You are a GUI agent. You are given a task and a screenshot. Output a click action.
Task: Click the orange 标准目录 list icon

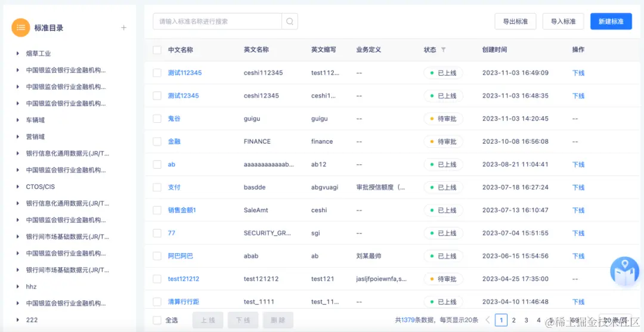point(21,27)
